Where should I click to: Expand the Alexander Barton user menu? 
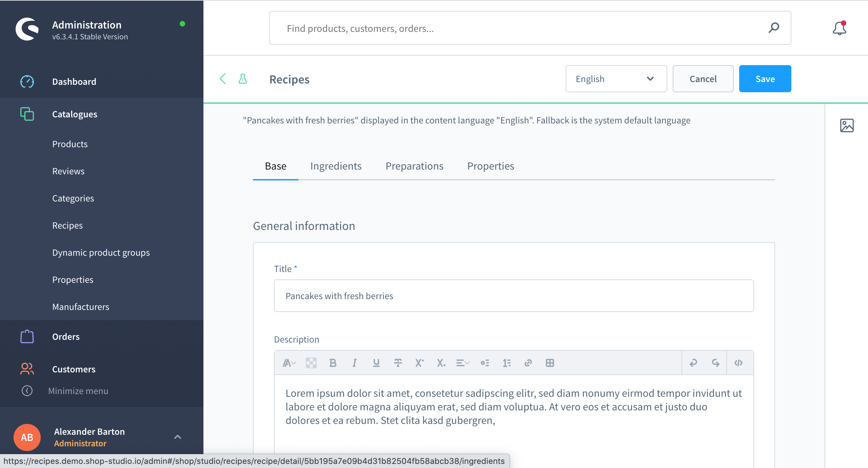click(x=177, y=437)
